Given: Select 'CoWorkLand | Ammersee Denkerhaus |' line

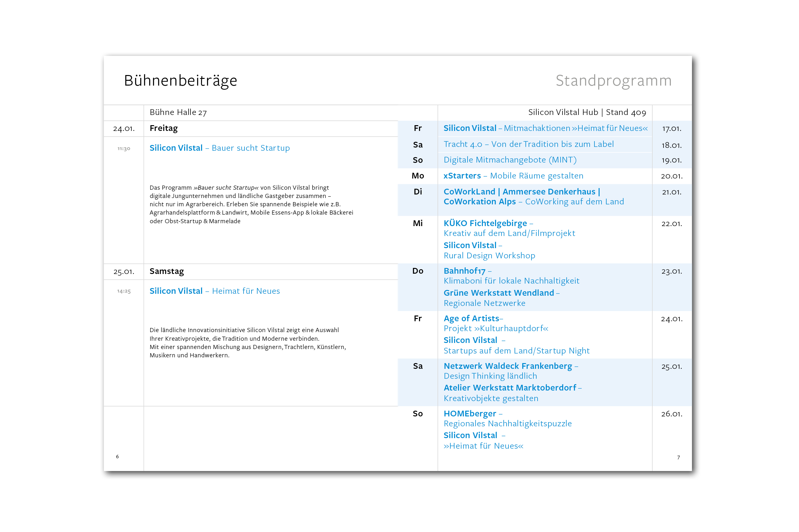Looking at the screenshot, I should 522,192.
